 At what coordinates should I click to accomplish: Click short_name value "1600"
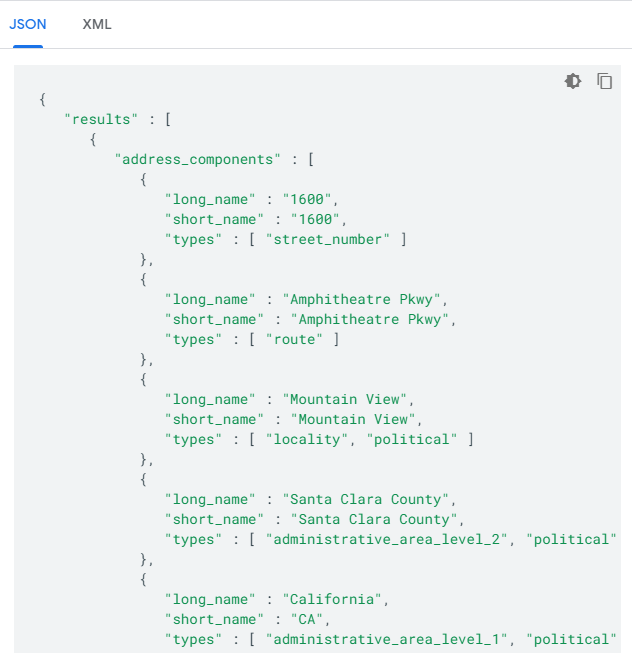(315, 219)
